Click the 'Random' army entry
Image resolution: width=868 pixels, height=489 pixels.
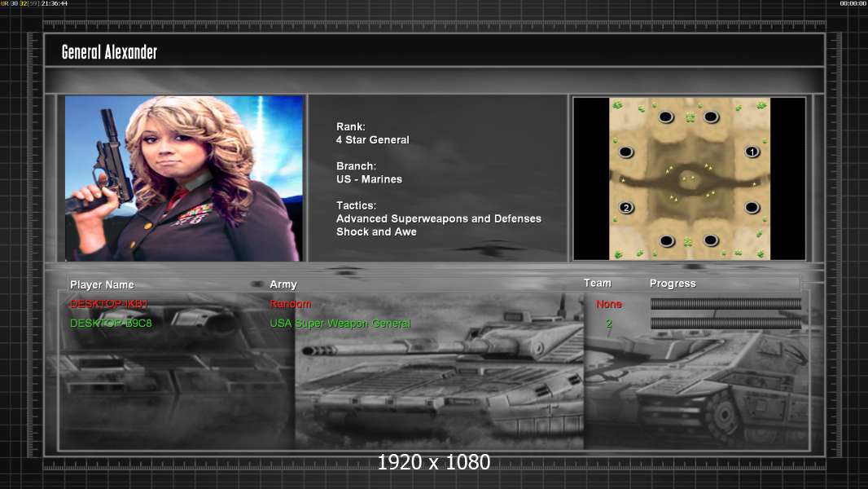(290, 304)
